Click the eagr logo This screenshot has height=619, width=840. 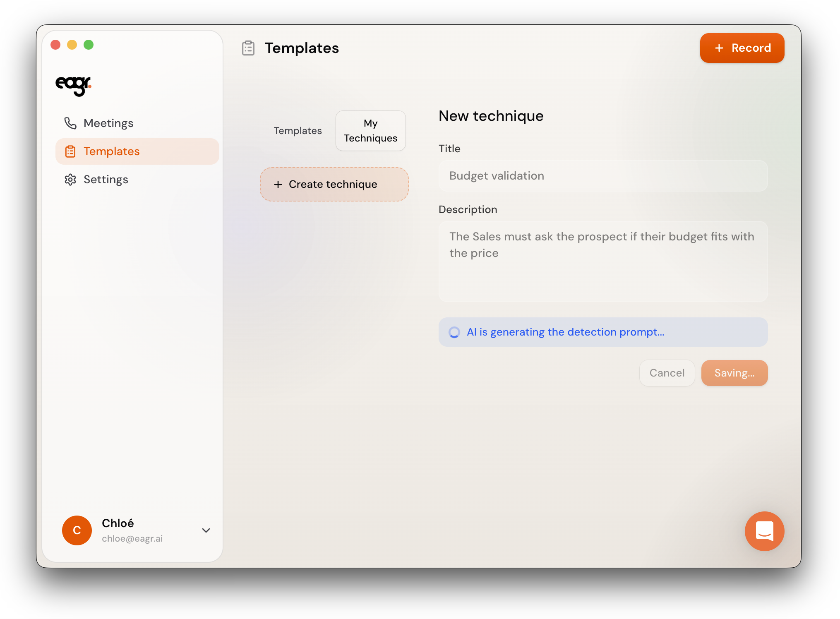click(73, 85)
